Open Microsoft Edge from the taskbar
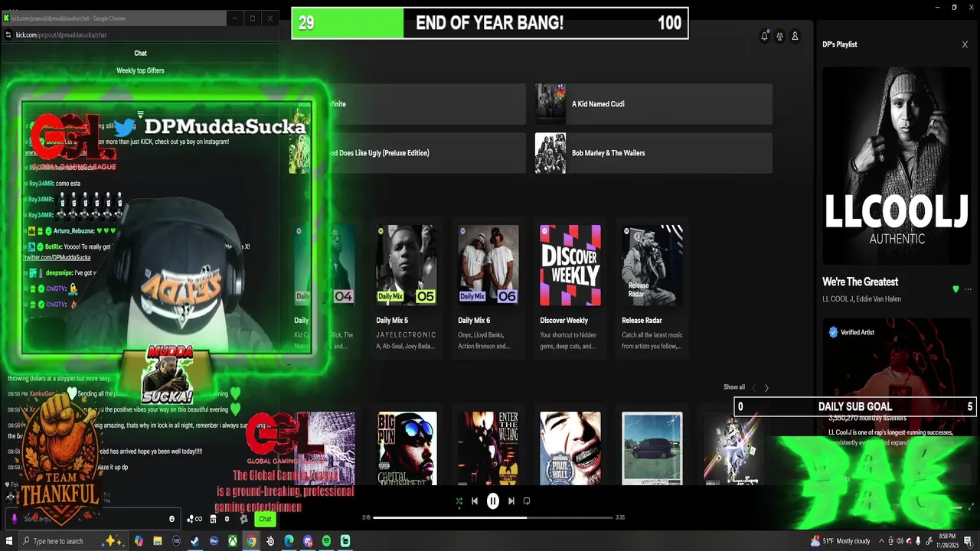 (x=289, y=541)
